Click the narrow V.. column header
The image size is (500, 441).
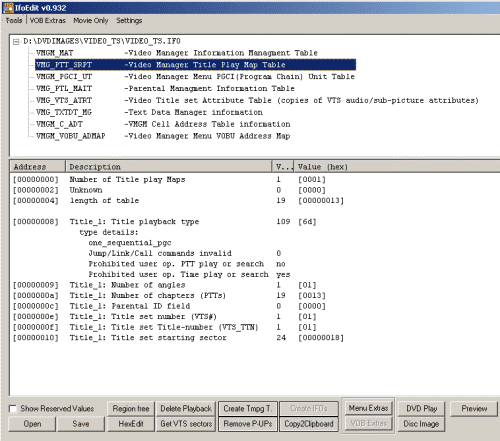tap(283, 167)
